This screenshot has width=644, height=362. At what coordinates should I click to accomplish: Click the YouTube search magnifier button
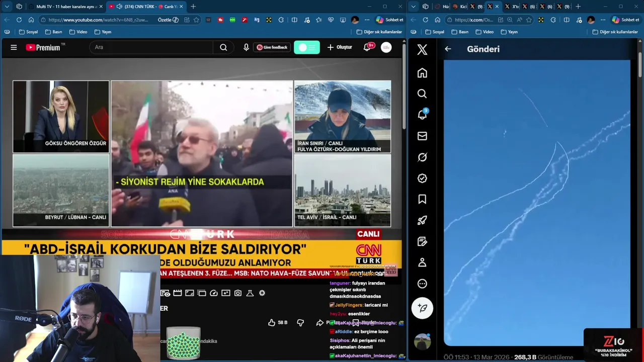(223, 47)
